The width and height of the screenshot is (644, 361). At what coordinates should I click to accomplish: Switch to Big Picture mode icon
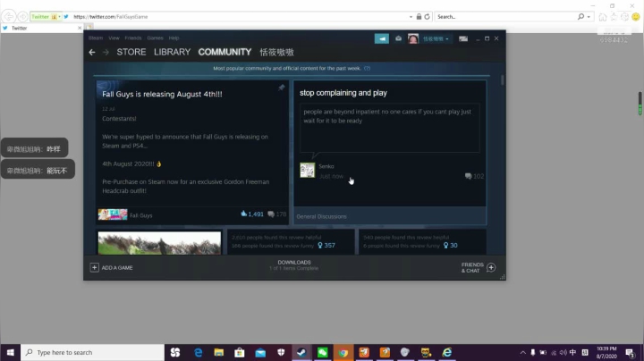(x=463, y=38)
